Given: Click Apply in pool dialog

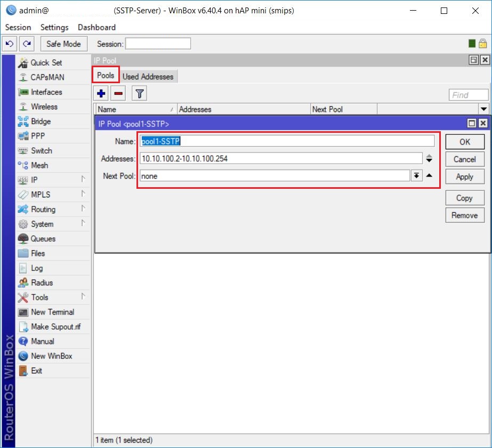Looking at the screenshot, I should pos(465,177).
